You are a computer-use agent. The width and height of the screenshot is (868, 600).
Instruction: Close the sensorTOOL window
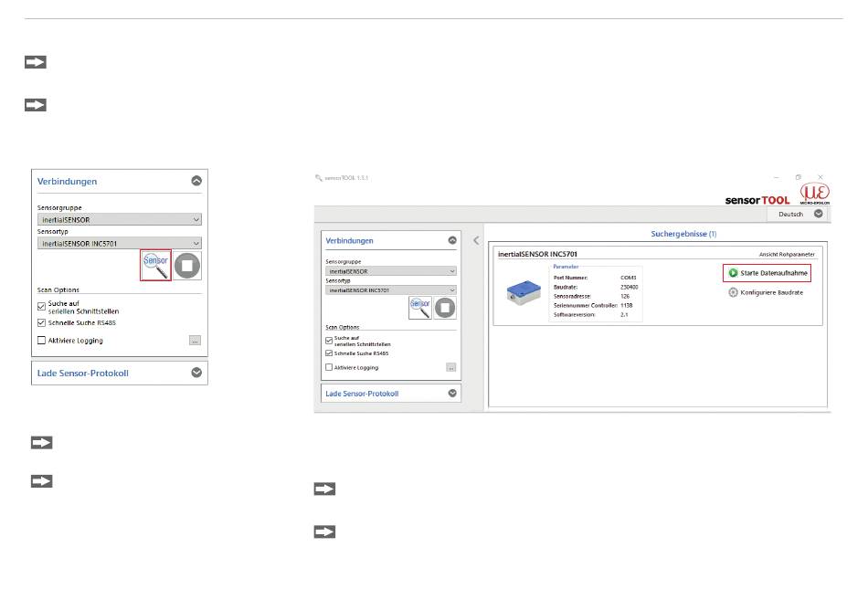point(820,178)
